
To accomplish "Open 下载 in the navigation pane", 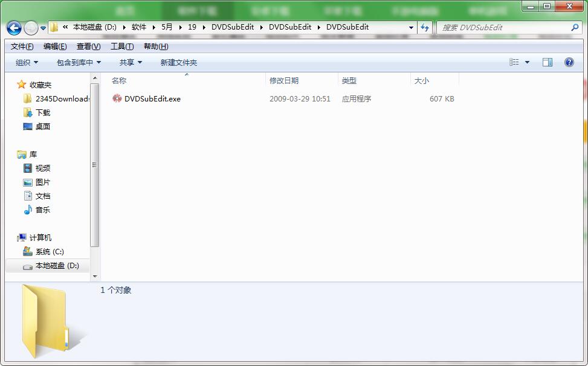I will coord(36,113).
